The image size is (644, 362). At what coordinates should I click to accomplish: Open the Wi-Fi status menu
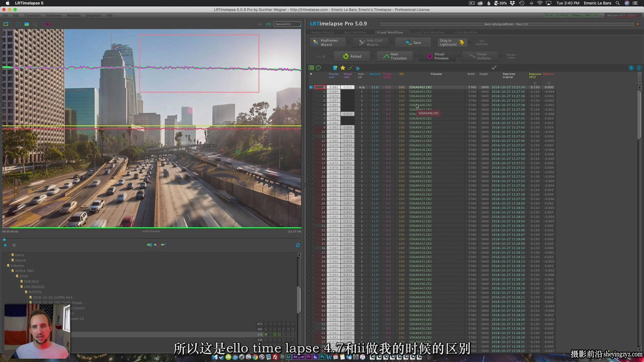point(540,3)
